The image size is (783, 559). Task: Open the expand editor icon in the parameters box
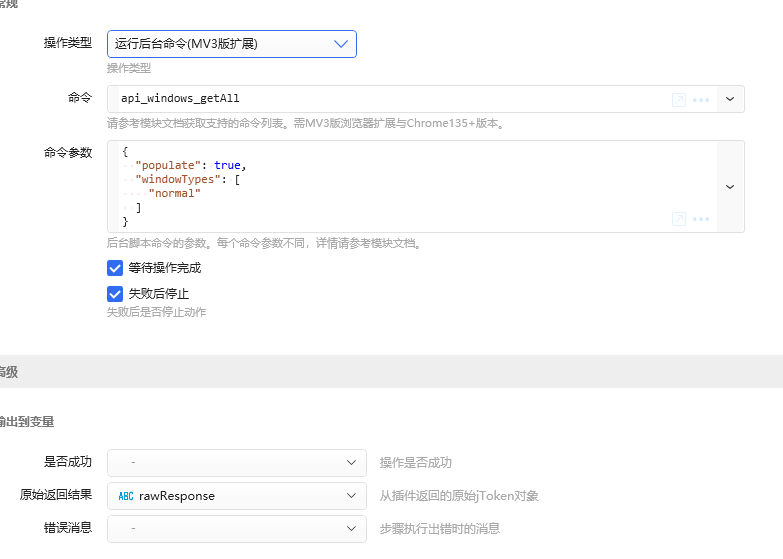point(679,219)
